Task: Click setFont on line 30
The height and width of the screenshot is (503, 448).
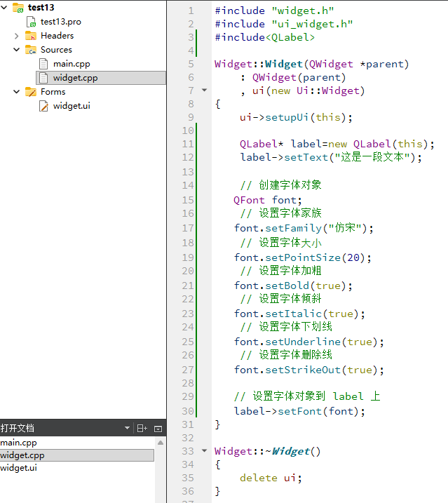Action: tap(299, 411)
